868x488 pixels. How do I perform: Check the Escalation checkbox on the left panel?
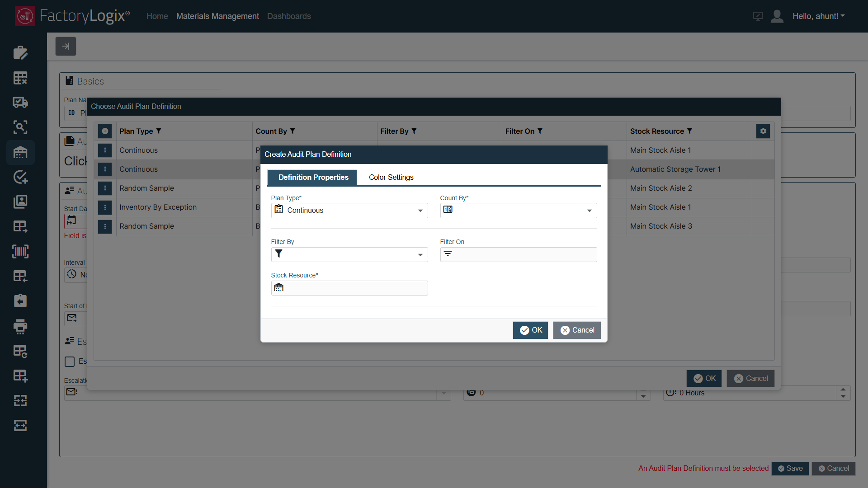click(69, 361)
